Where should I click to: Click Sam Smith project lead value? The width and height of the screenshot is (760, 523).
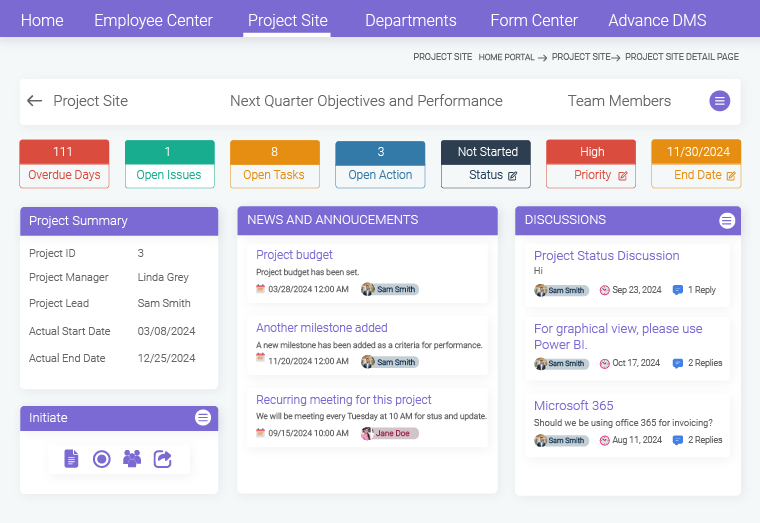[x=164, y=303]
